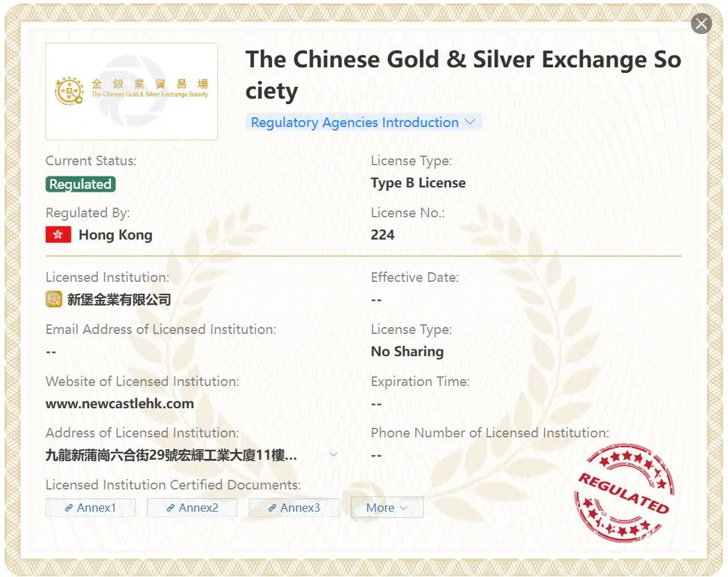
Task: Expand the full institution address chevron
Action: point(333,454)
